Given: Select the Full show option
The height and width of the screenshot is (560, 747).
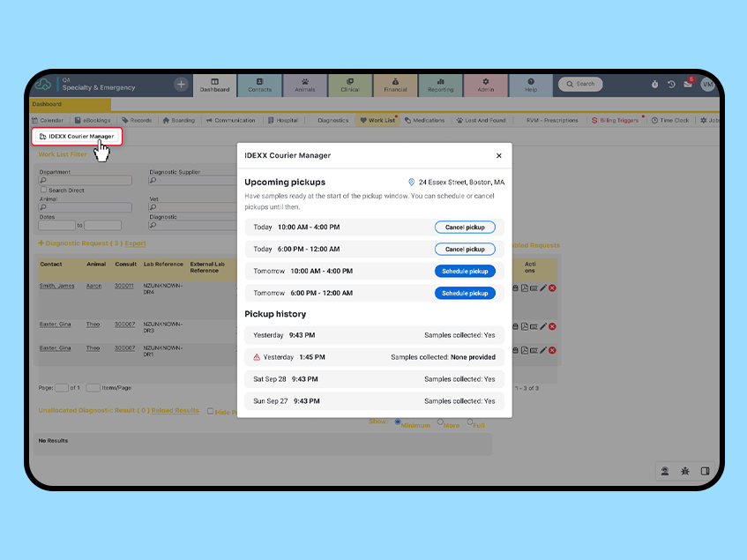Looking at the screenshot, I should [x=470, y=422].
